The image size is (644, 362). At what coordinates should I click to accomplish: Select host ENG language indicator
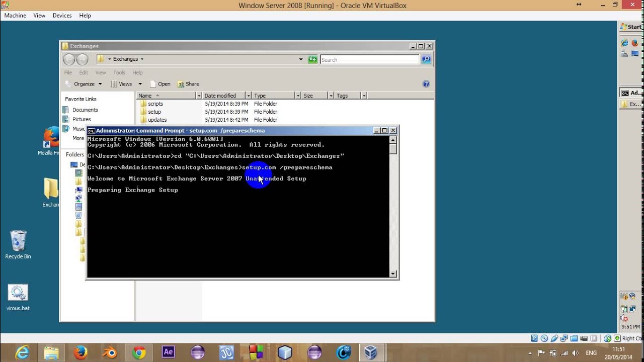pos(592,353)
